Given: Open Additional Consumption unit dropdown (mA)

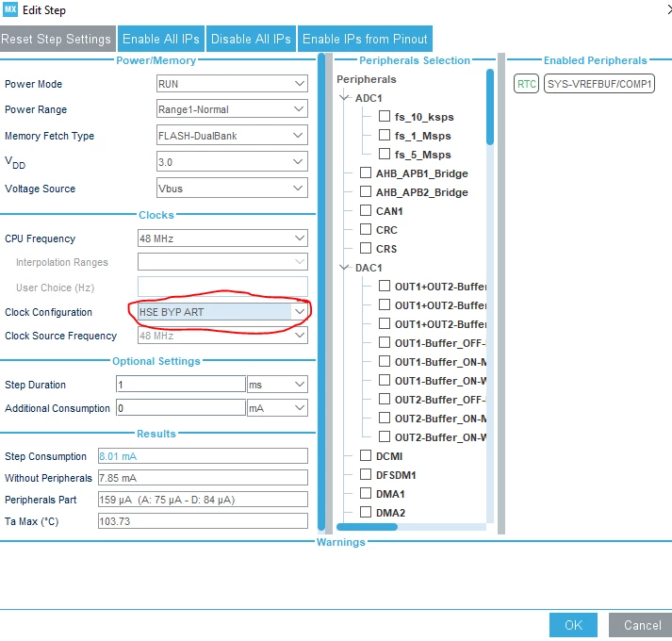Looking at the screenshot, I should 277,408.
